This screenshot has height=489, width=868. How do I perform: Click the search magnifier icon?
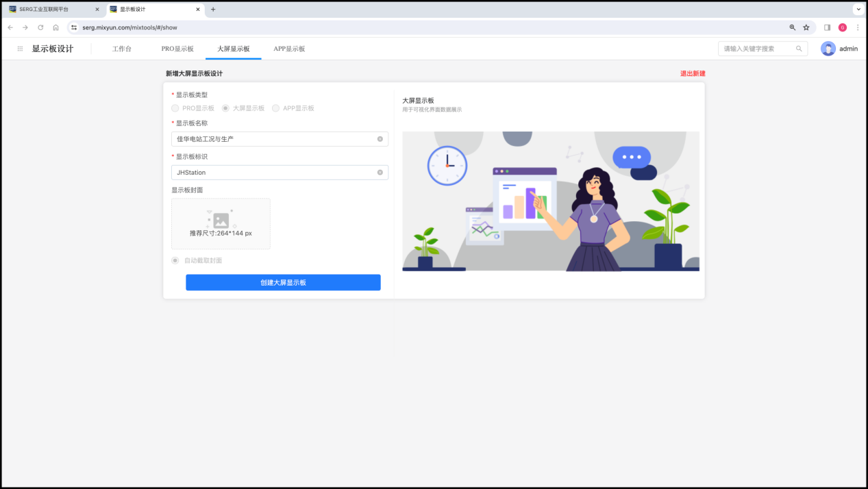click(799, 49)
